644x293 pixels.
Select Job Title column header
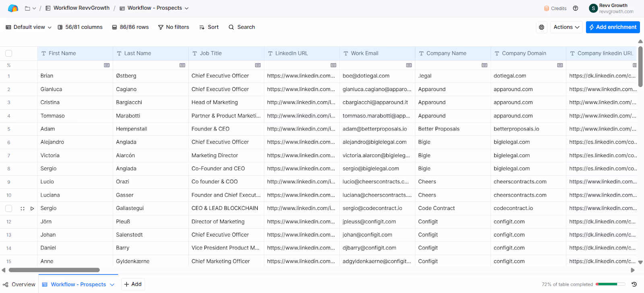[x=226, y=53]
